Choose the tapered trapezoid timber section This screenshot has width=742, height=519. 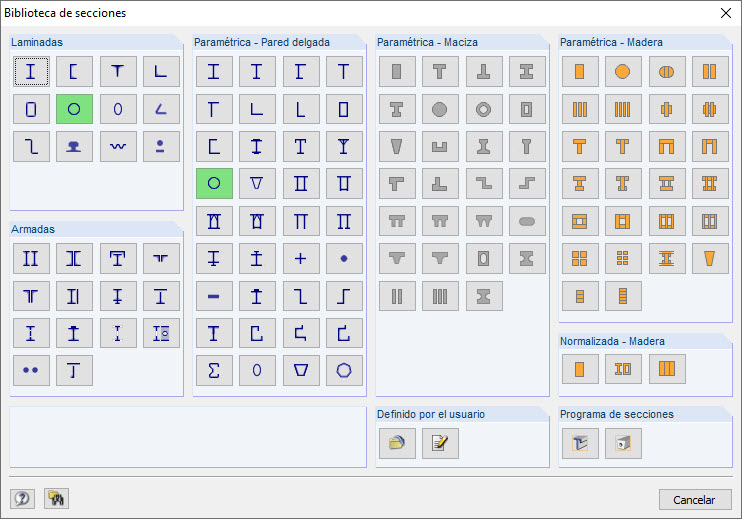pyautogui.click(x=710, y=258)
